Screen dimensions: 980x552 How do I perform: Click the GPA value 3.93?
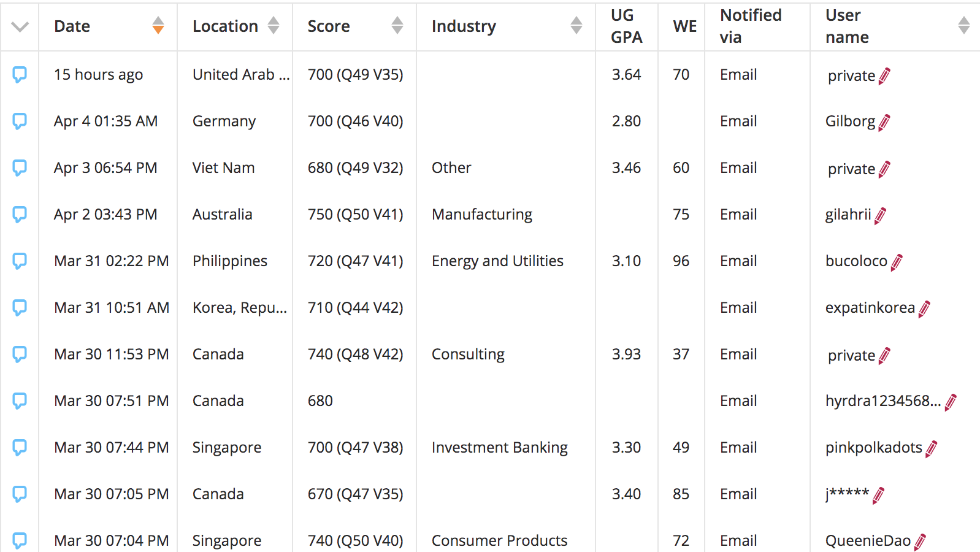[626, 355]
